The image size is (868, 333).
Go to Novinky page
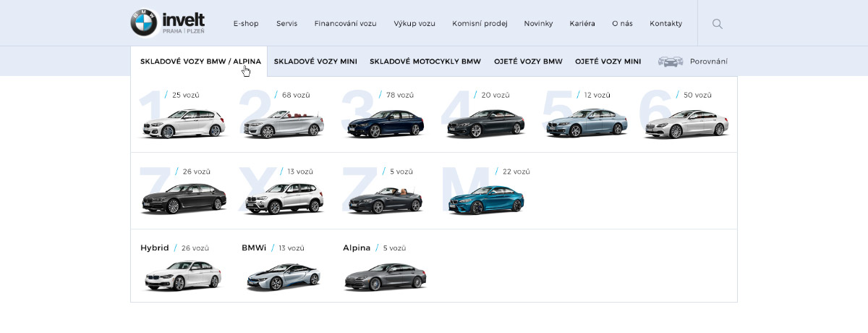(x=538, y=24)
